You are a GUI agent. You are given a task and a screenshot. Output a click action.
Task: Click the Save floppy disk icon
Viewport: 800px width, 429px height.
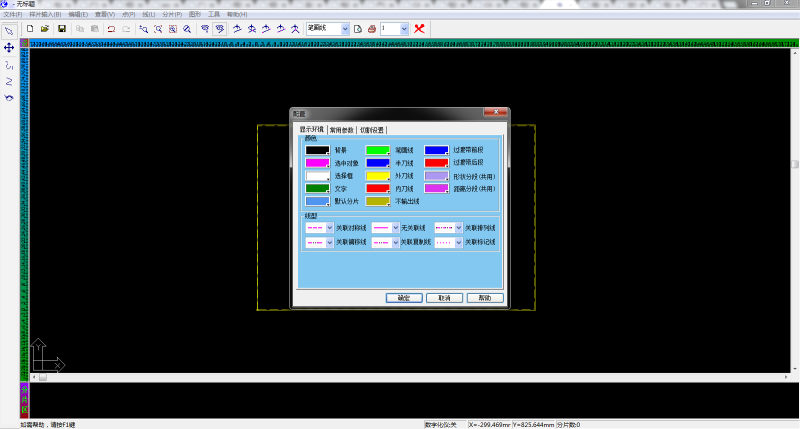pyautogui.click(x=61, y=29)
